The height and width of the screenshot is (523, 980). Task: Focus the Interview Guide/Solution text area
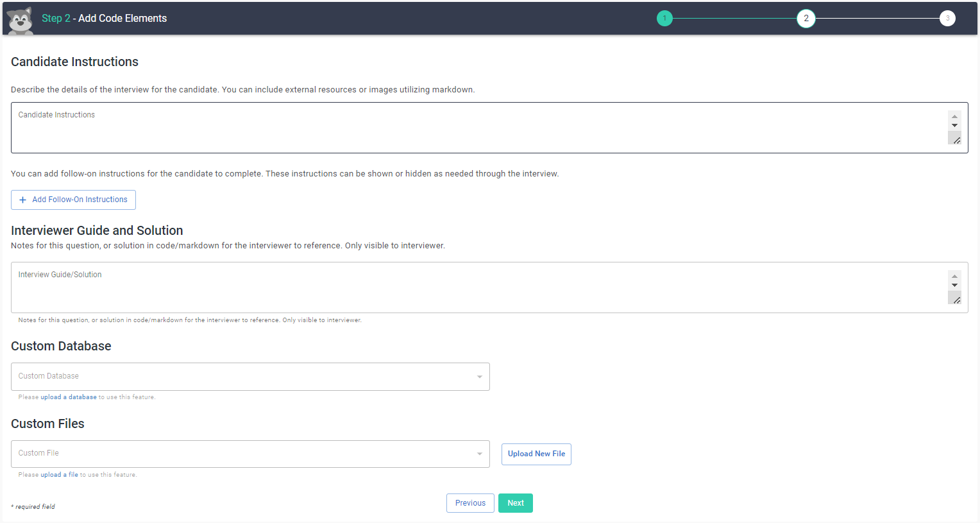tap(475, 287)
